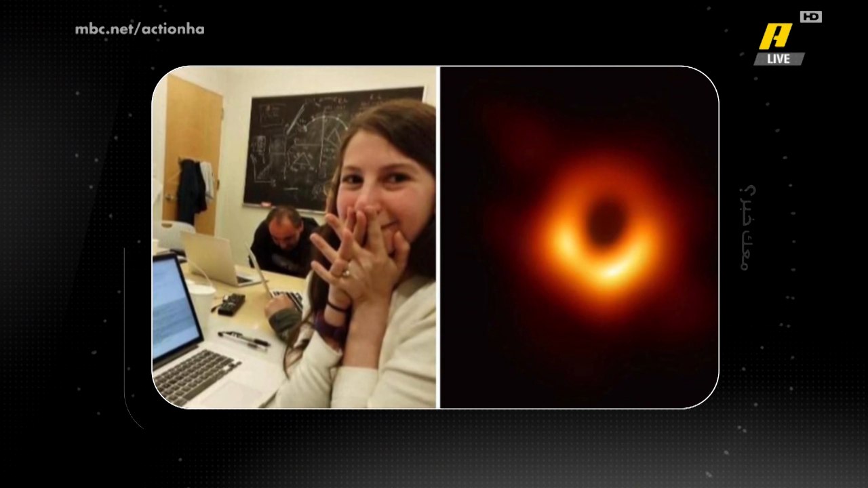Open the mbc.net/actionha web address

139,29
